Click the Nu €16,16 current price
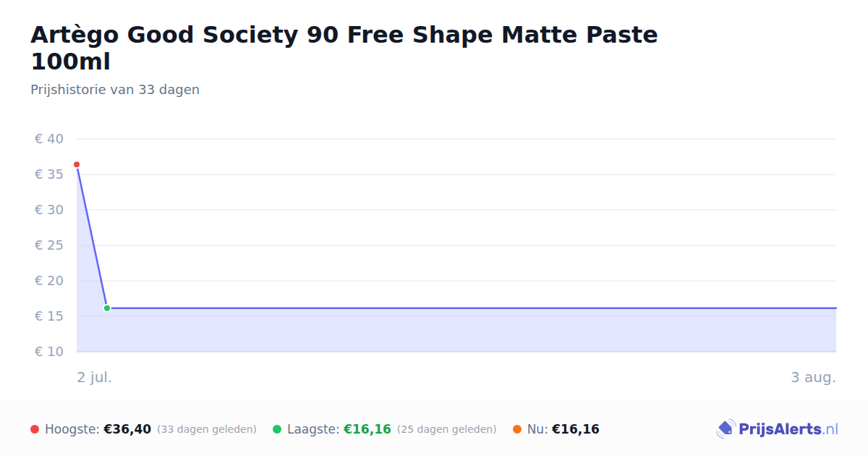This screenshot has height=456, width=868. coord(576,429)
